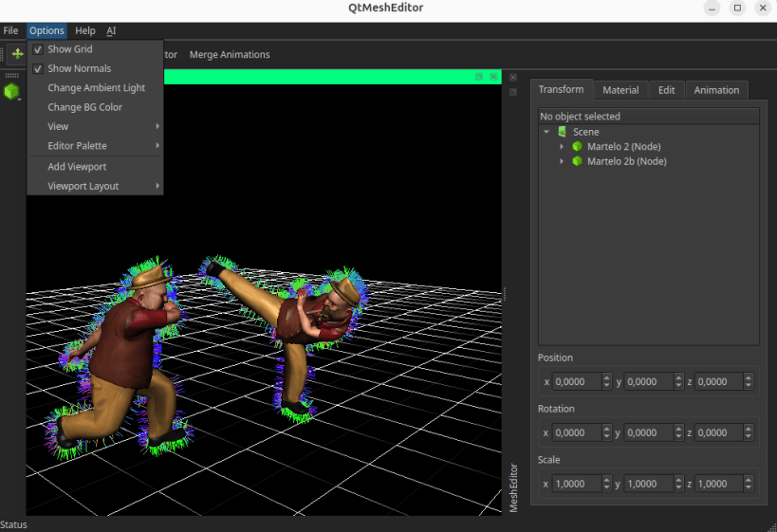This screenshot has height=532, width=777.
Task: Switch to the Material tab
Action: pyautogui.click(x=620, y=90)
